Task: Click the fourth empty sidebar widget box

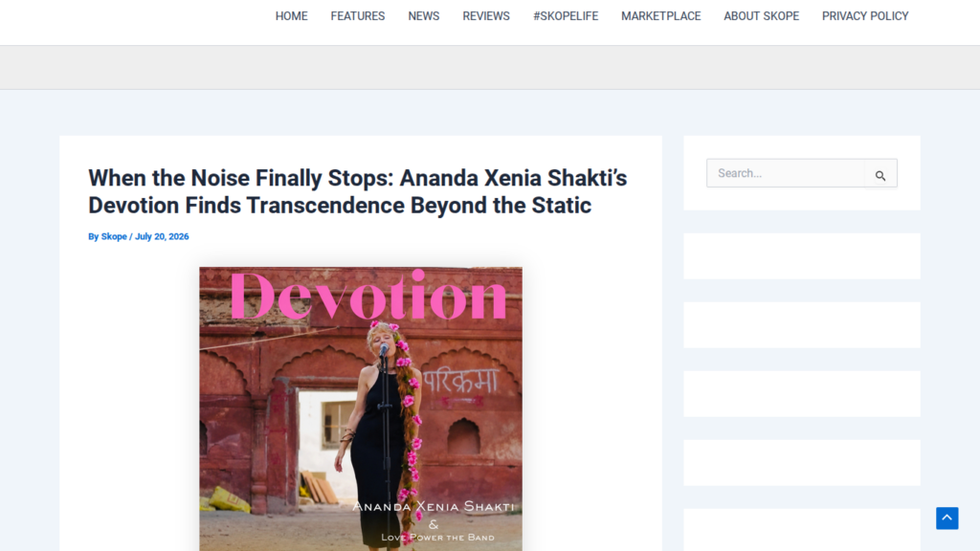Action: 802,463
